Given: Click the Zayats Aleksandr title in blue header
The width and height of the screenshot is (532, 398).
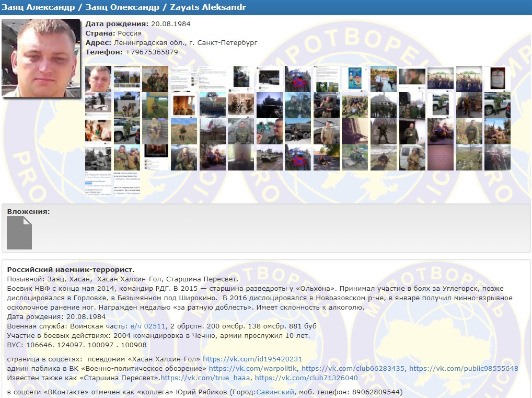Looking at the screenshot, I should pos(208,7).
